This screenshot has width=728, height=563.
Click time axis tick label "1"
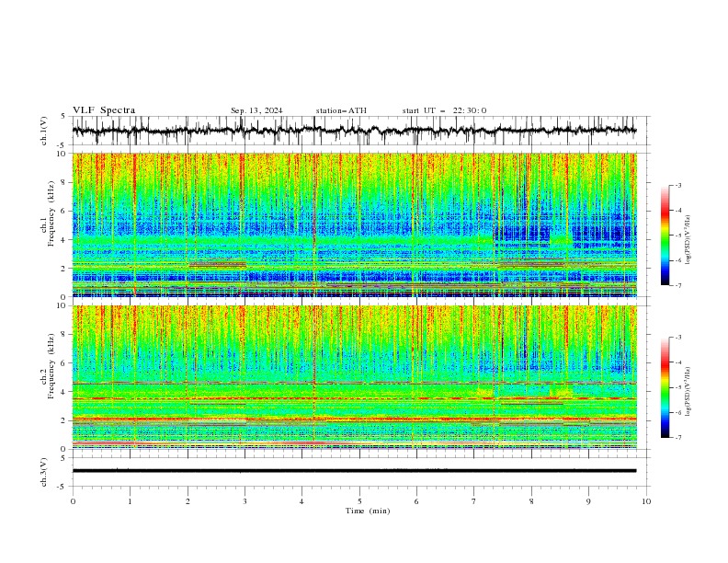[x=130, y=501]
